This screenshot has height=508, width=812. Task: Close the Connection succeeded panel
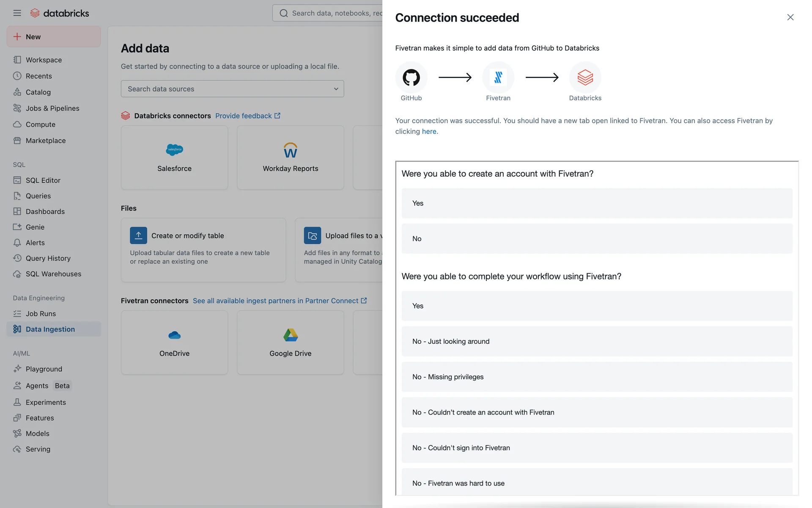click(790, 17)
